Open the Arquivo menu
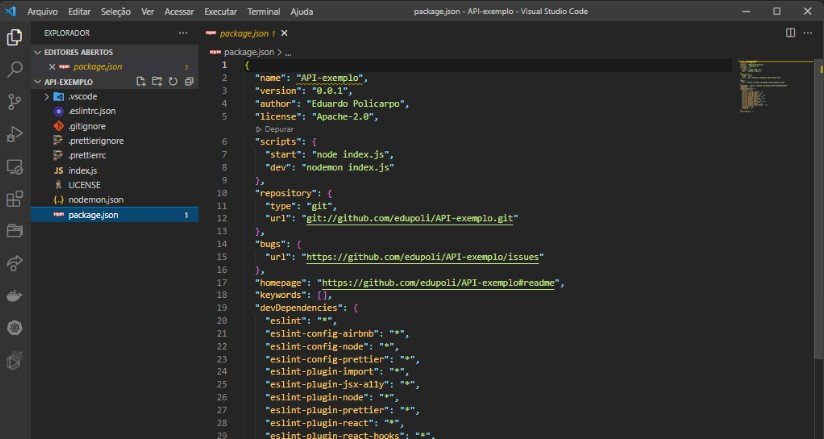The width and height of the screenshot is (824, 439). pyautogui.click(x=43, y=12)
